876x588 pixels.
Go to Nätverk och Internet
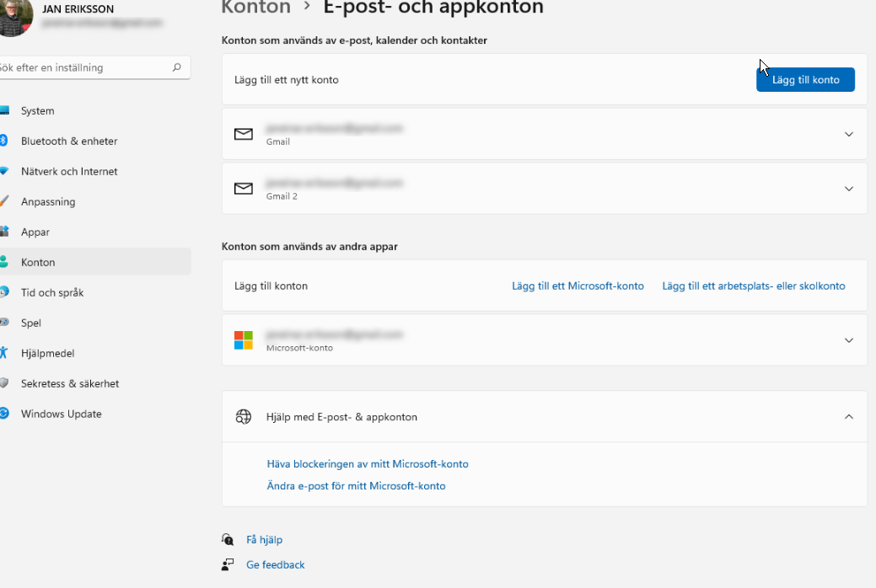69,171
